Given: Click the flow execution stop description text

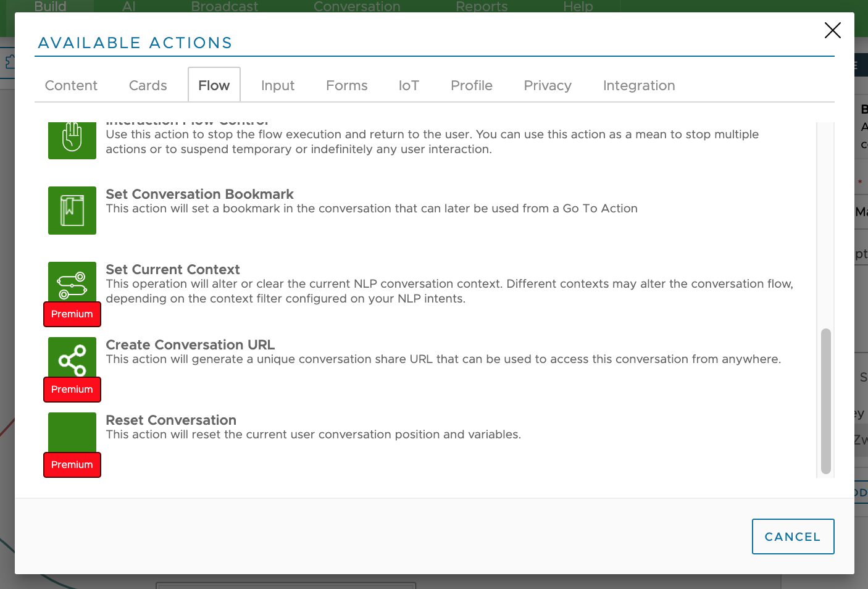Looking at the screenshot, I should coord(432,142).
